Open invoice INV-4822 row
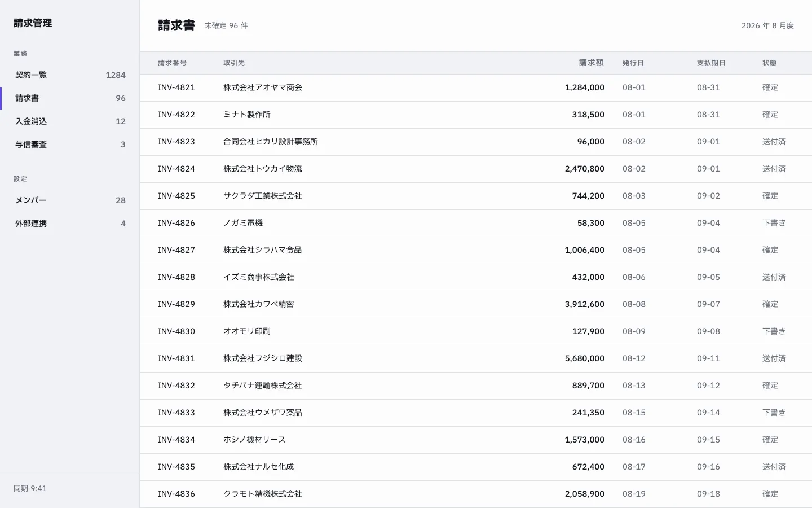812x508 pixels. tap(476, 115)
